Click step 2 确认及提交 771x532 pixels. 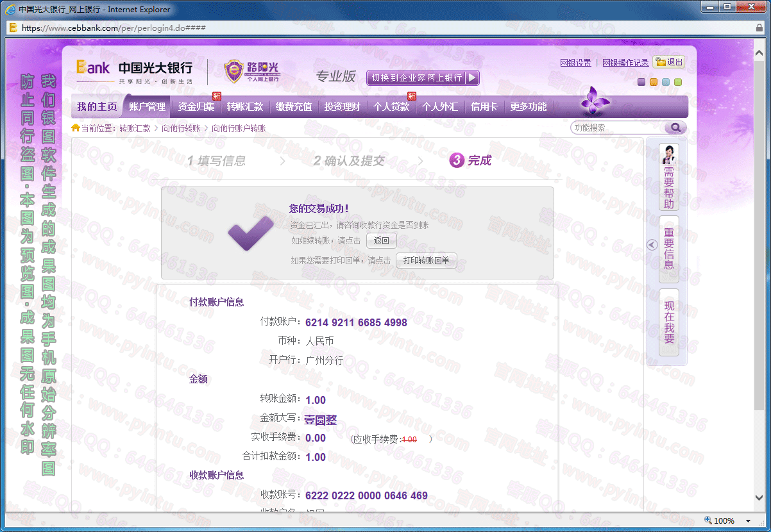coord(349,161)
